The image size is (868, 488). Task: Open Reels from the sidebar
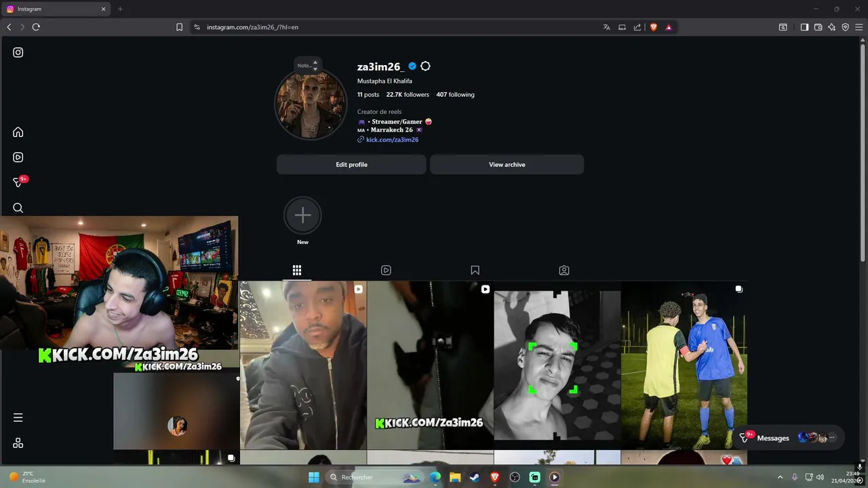coord(18,157)
